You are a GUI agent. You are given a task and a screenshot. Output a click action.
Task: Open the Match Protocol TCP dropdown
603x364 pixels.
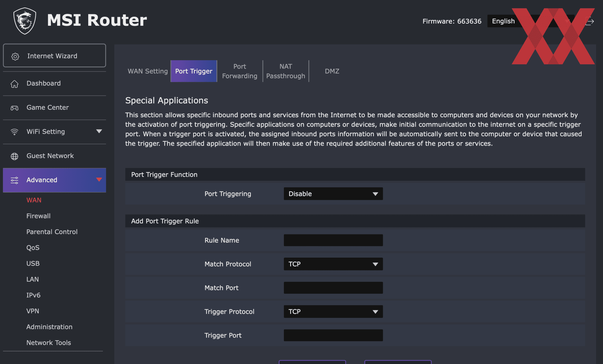[x=333, y=264]
